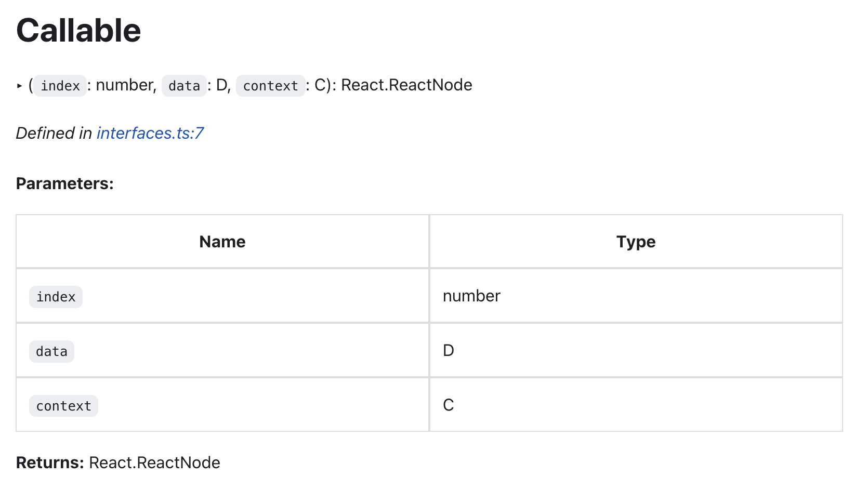Click the Callable page heading
Image resolution: width=868 pixels, height=502 pixels.
coord(78,31)
